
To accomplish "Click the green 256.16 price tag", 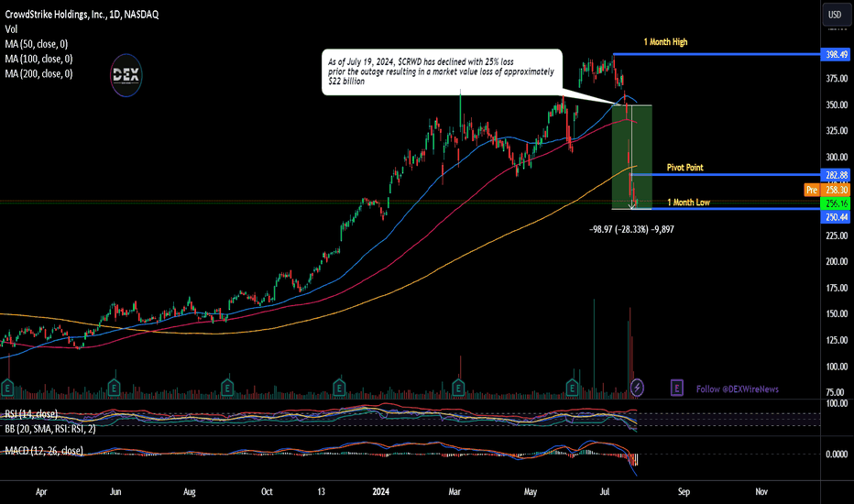I will (x=836, y=203).
